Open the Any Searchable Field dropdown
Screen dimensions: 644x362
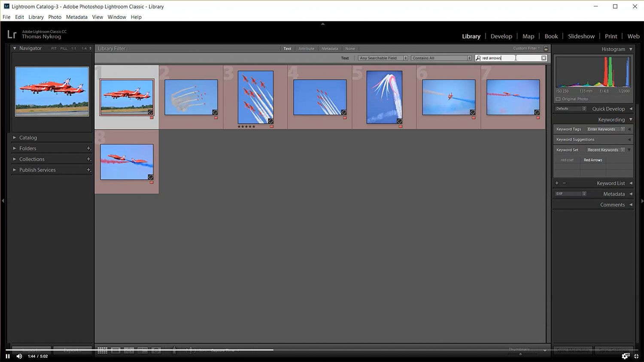383,58
